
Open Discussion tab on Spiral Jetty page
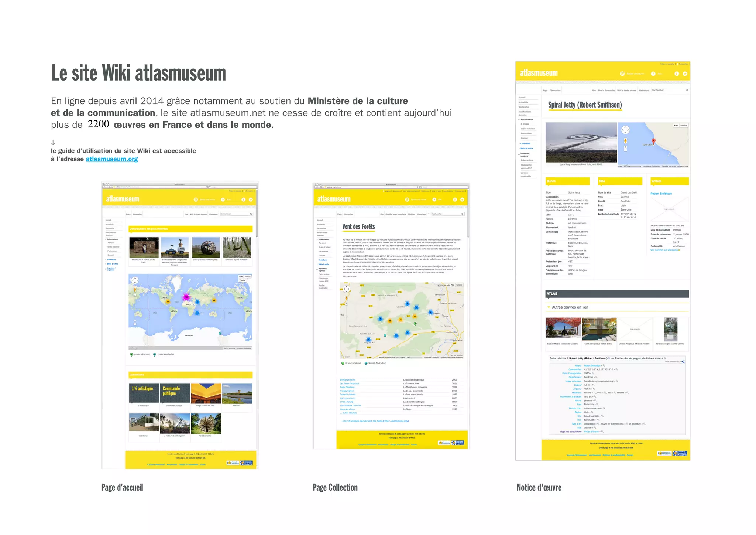(x=555, y=91)
